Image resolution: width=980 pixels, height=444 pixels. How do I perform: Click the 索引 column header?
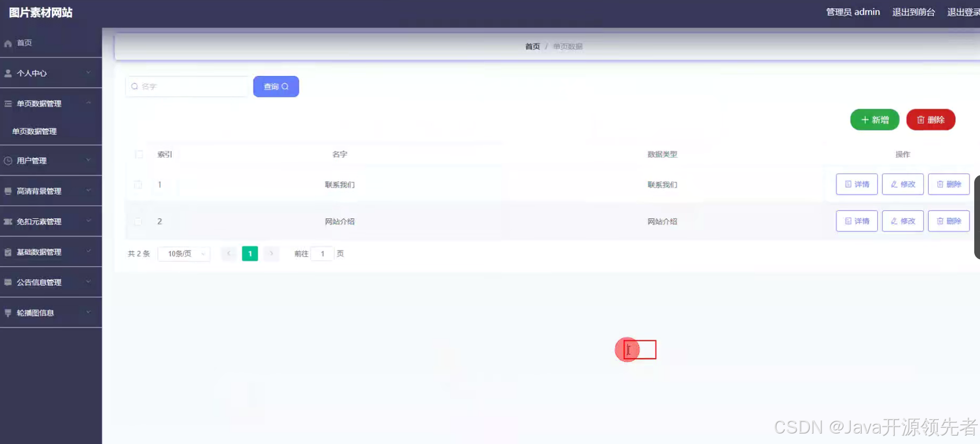pyautogui.click(x=165, y=154)
